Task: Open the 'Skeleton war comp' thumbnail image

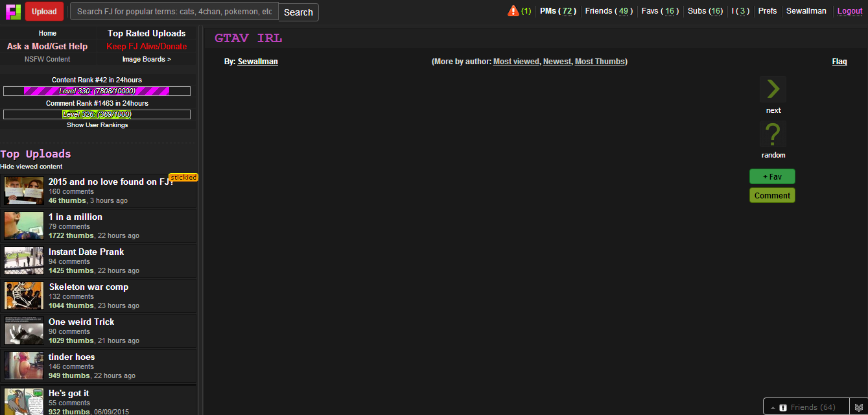Action: [24, 296]
